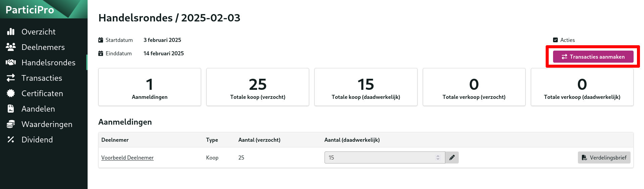Click the Startdatum calendar icon
The width and height of the screenshot is (644, 189).
101,40
